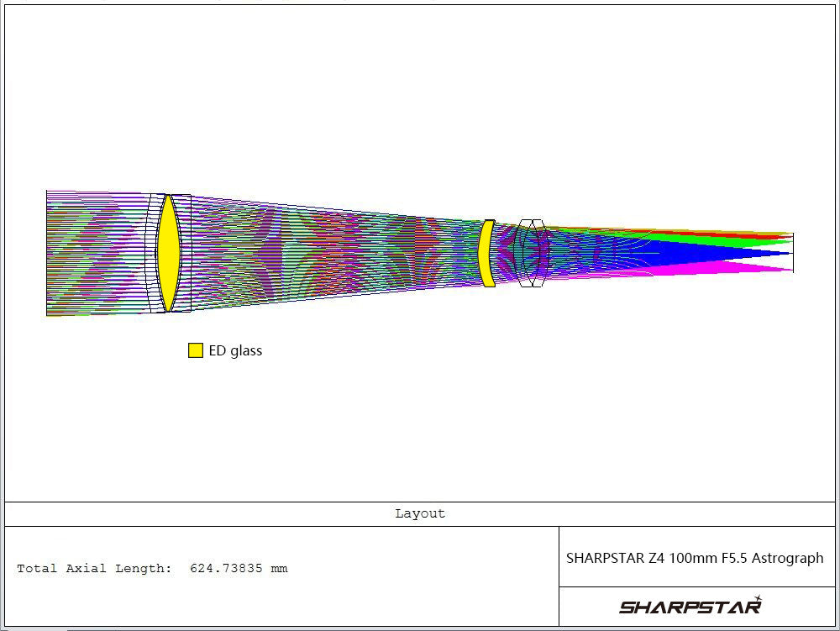Viewport: 840px width, 631px height.
Task: Select the star icon above SHARPSTAR logo
Action: (758, 598)
